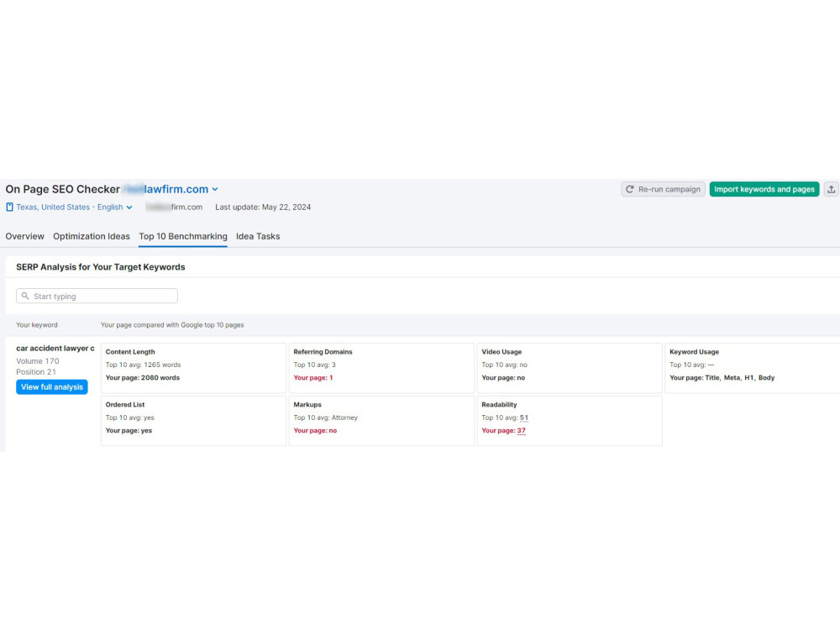
Task: Click the readability Top 10 avg value 51
Action: [x=524, y=417]
